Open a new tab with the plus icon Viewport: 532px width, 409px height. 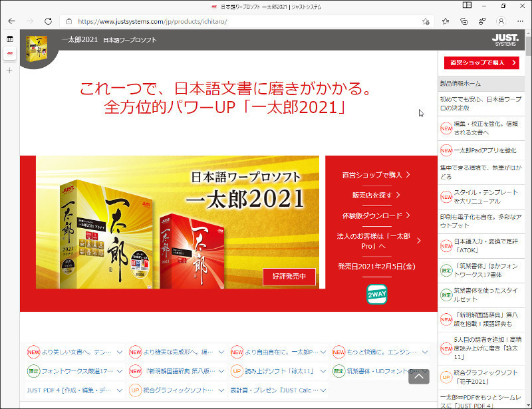pyautogui.click(x=9, y=71)
